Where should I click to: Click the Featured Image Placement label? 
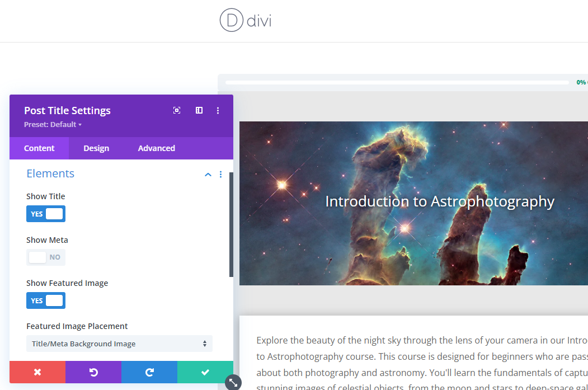(77, 326)
